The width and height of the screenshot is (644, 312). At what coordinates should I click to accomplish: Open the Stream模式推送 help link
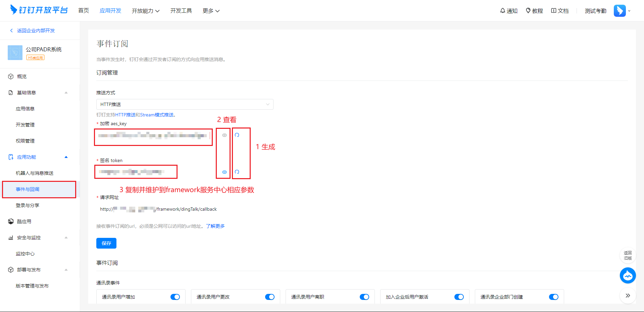[x=157, y=115]
